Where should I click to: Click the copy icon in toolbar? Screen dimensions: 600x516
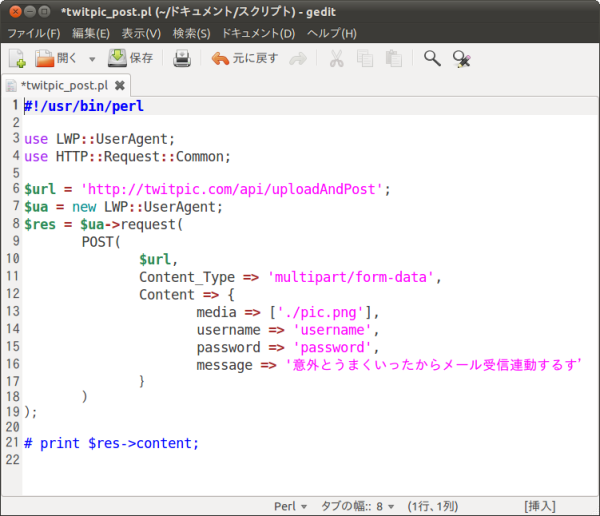pos(364,59)
